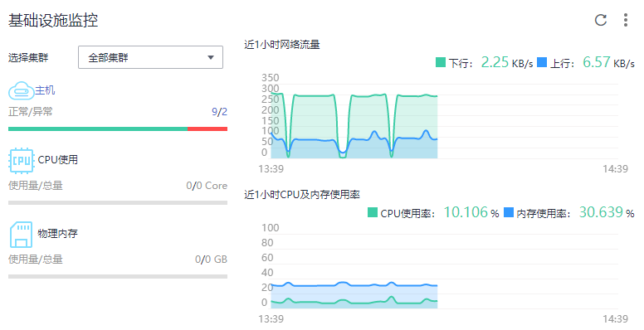This screenshot has width=644, height=330.
Task: Click the 物理内存 usage progress bar
Action: point(118,276)
